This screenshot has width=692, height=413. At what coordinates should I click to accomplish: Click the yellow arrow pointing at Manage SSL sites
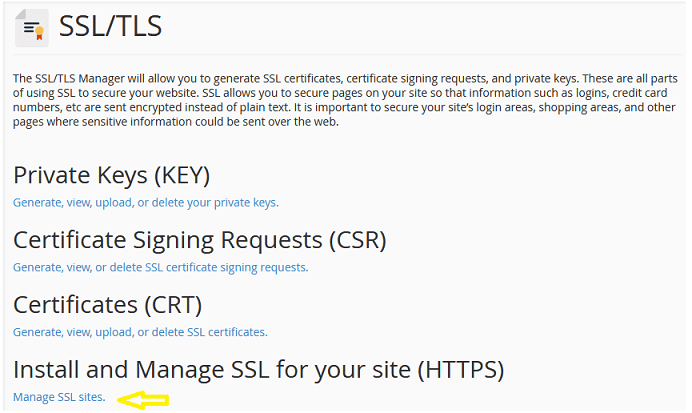pyautogui.click(x=143, y=400)
